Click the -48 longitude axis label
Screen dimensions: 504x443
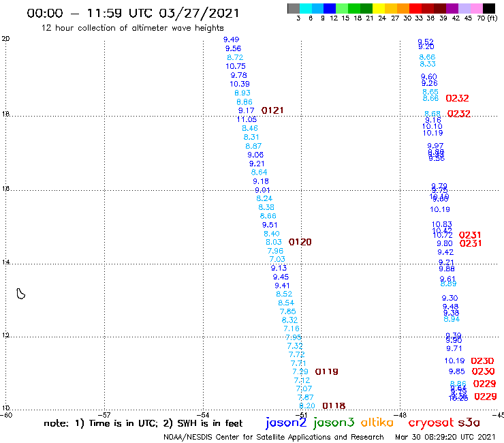[401, 415]
